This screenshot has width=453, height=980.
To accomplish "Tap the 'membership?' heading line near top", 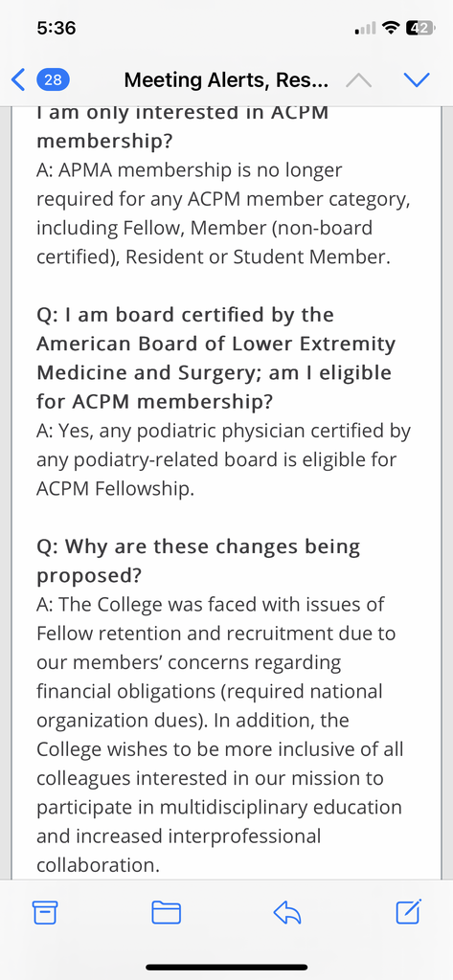I will point(104,142).
